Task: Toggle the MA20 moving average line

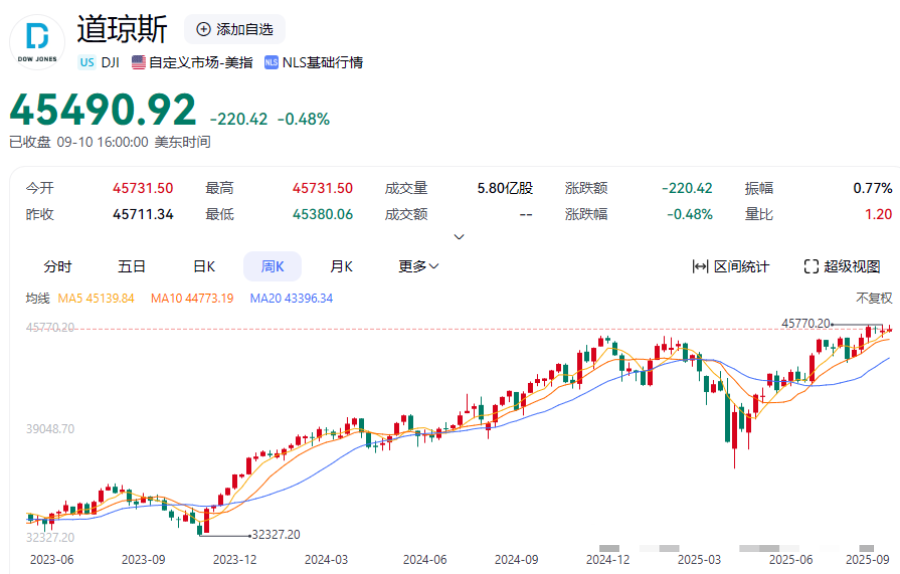Action: (291, 298)
